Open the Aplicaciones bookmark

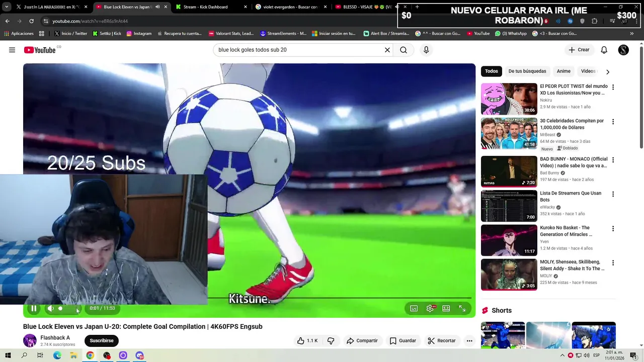coord(19,34)
